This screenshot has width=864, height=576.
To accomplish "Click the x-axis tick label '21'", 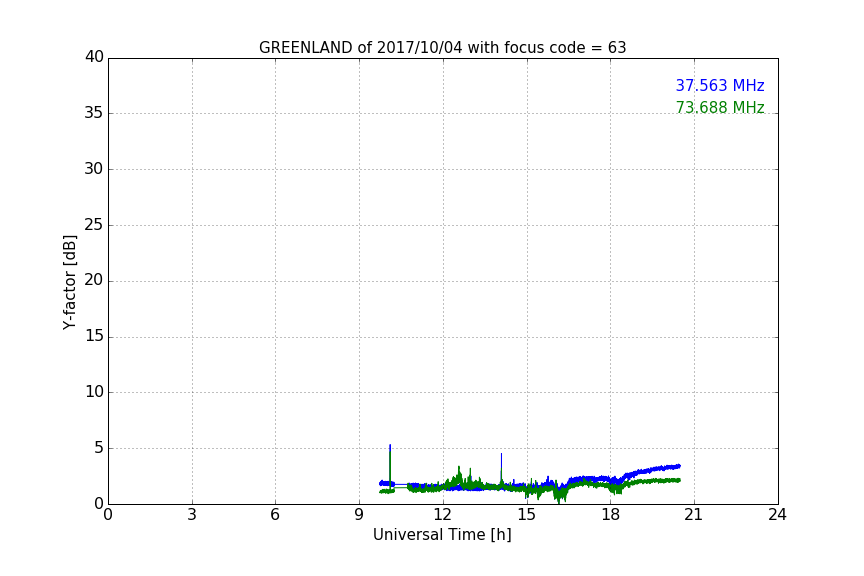I will 694,515.
